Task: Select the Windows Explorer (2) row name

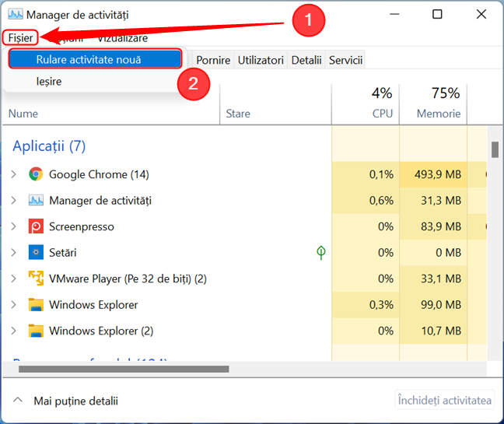Action: [101, 331]
